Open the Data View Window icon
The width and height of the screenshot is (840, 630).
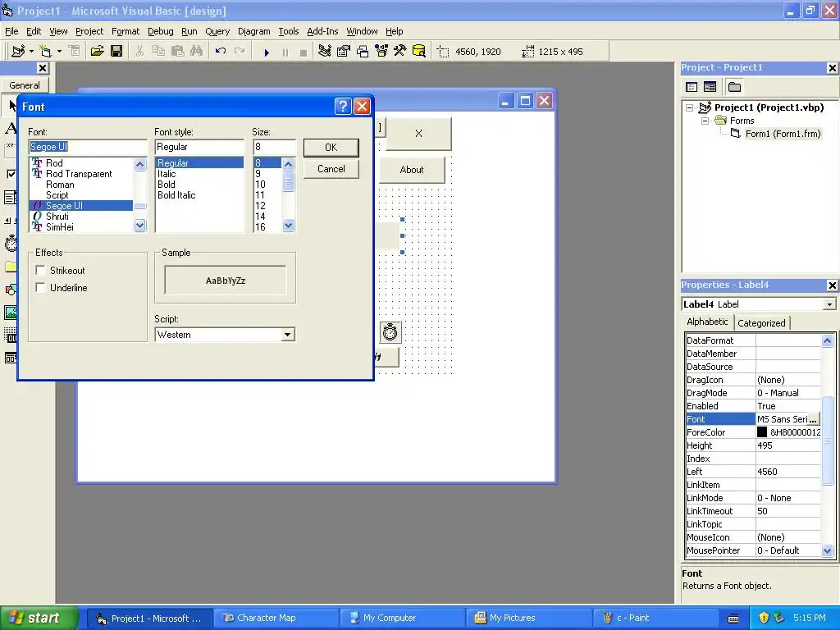419,51
